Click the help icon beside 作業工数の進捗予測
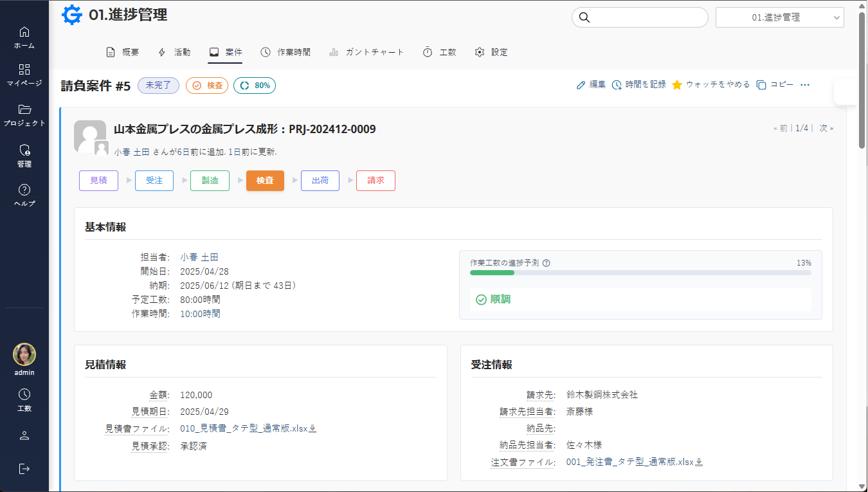The image size is (868, 492). coord(547,263)
